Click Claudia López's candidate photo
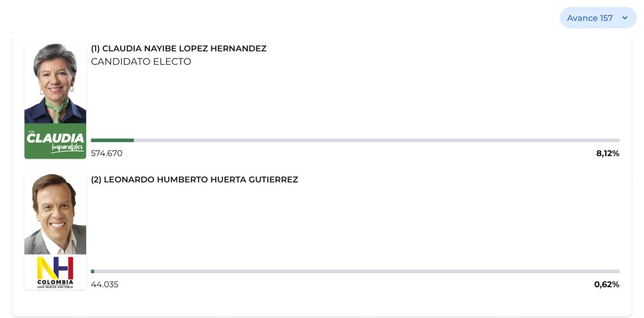Image resolution: width=644 pixels, height=318 pixels. pyautogui.click(x=55, y=83)
